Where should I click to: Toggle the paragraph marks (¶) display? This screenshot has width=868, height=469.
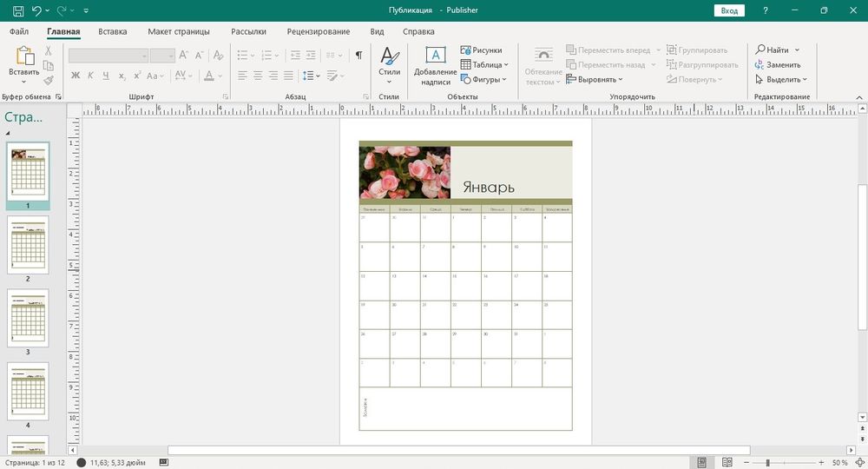(358, 56)
